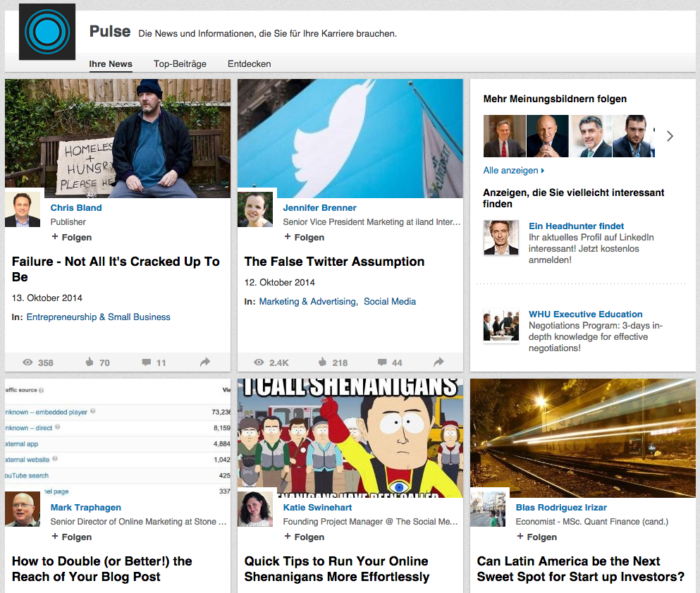This screenshot has height=593, width=700.
Task: Click views eye icon on Chris Bland article
Action: tap(27, 362)
